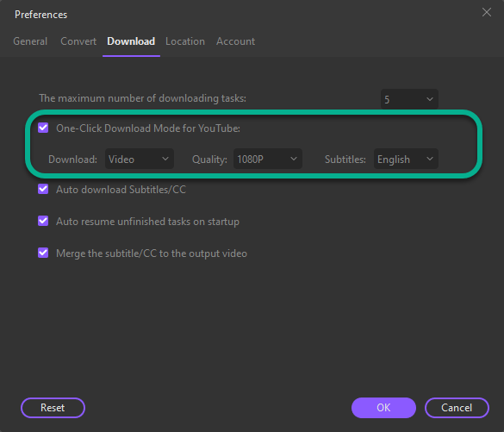Click the chevron arrow beside English
The height and width of the screenshot is (432, 504).
430,159
